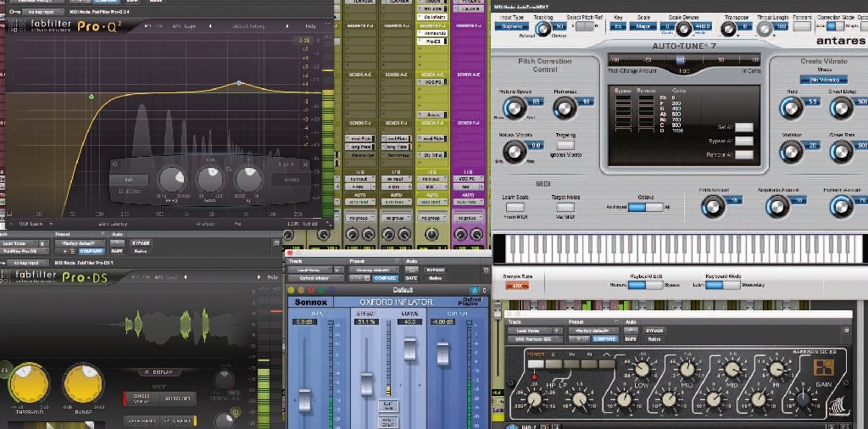Screen dimensions: 868x429
Task: Click Auto-Tune Transpose knob
Action: tap(728, 30)
